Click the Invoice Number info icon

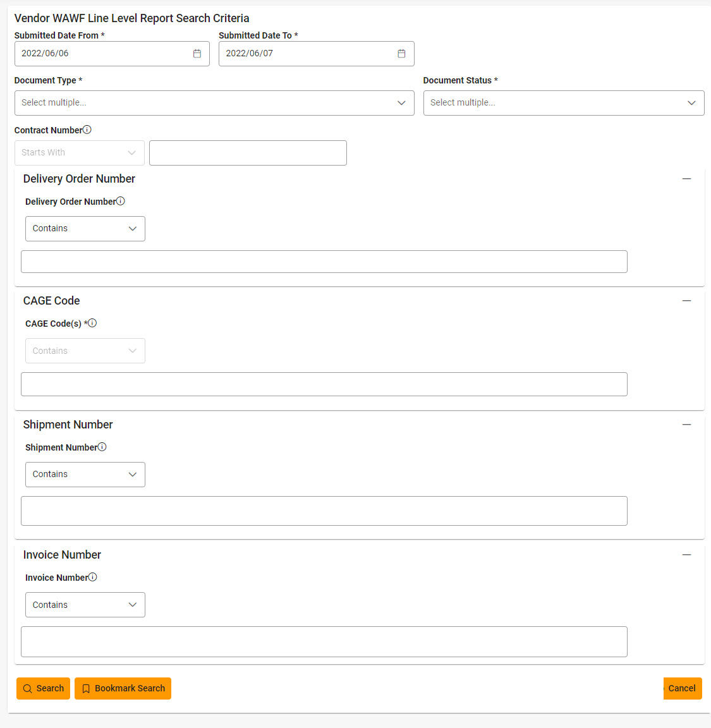93,577
